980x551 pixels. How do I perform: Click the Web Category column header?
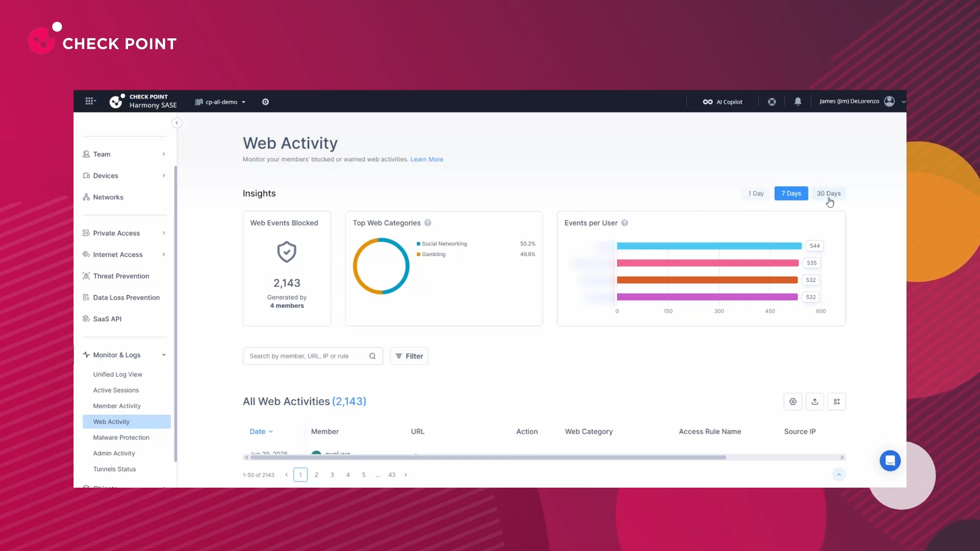pos(589,432)
